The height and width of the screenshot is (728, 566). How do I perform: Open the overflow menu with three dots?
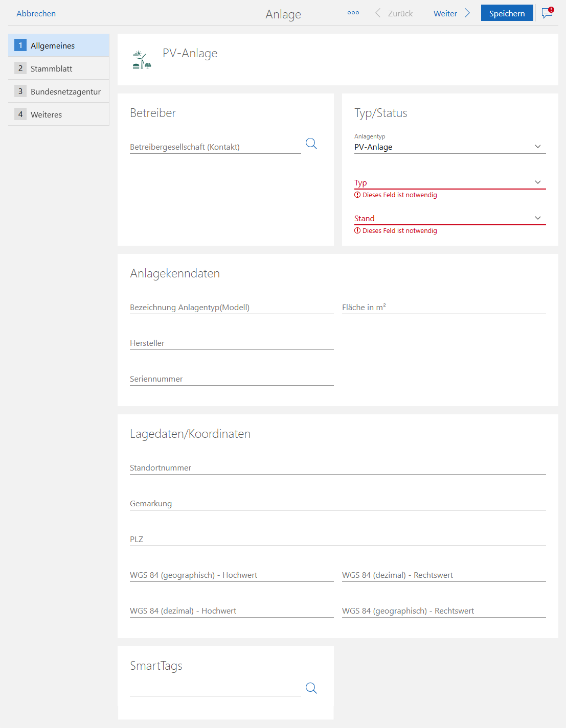click(353, 13)
